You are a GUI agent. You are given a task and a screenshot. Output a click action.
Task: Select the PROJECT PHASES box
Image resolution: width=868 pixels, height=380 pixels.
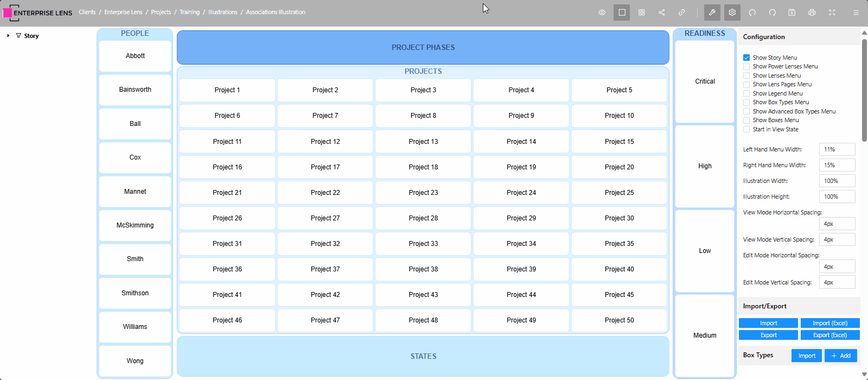423,47
